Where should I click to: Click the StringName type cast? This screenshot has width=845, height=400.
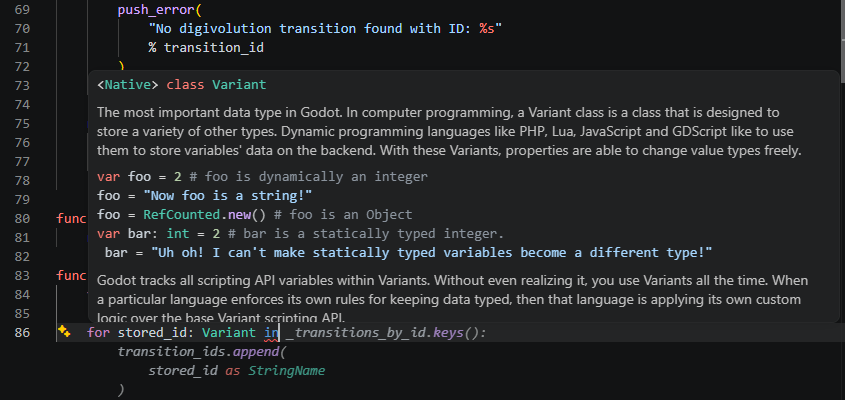(x=287, y=371)
